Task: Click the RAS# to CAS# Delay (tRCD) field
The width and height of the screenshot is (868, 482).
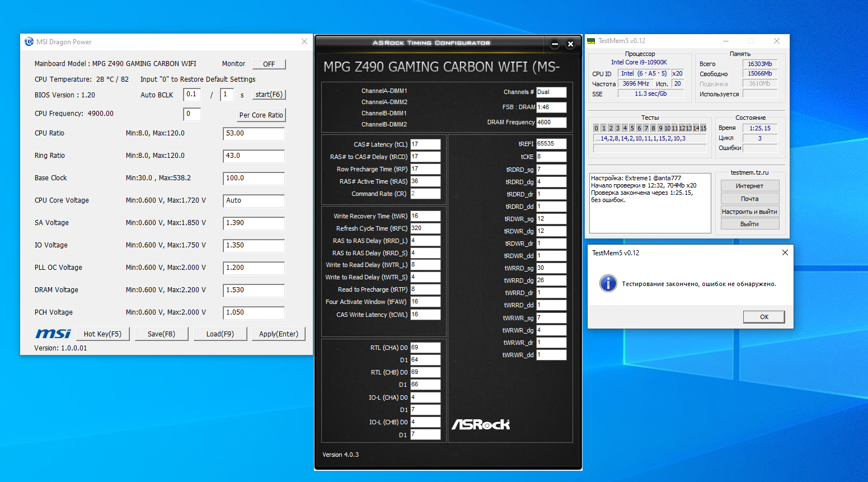Action: [x=425, y=157]
